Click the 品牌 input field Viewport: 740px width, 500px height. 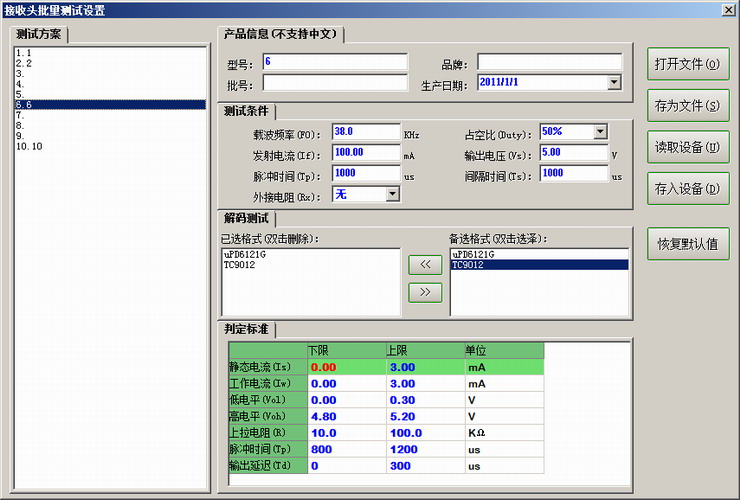tap(549, 62)
